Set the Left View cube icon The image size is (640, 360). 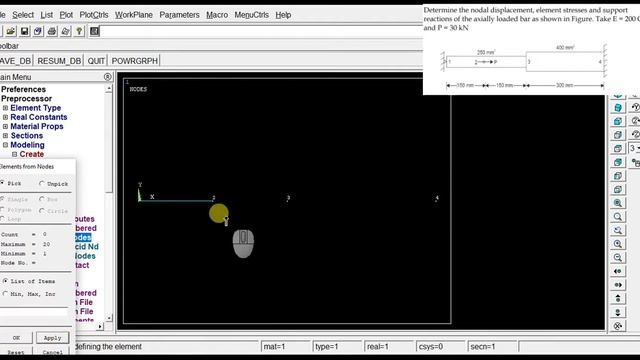(x=618, y=176)
